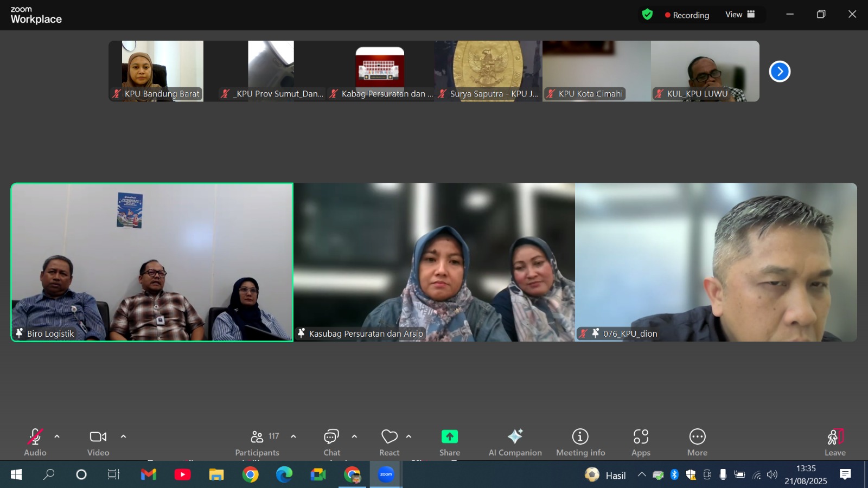Image resolution: width=868 pixels, height=488 pixels.
Task: Open the View layout menu
Action: [x=740, y=15]
